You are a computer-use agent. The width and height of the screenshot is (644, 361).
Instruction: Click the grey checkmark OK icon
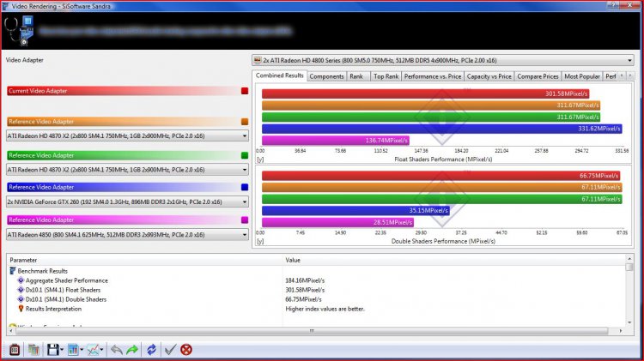pos(170,350)
